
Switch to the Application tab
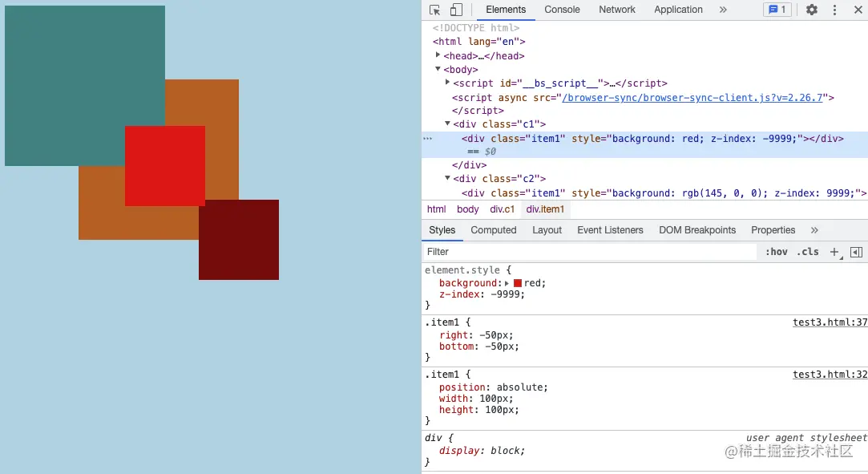(678, 10)
